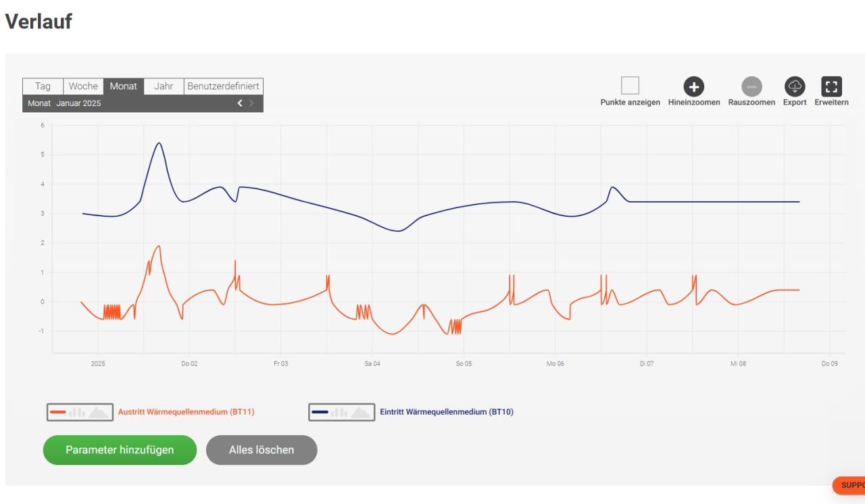The width and height of the screenshot is (865, 504).
Task: Switch to the Woche view tab
Action: [x=83, y=86]
